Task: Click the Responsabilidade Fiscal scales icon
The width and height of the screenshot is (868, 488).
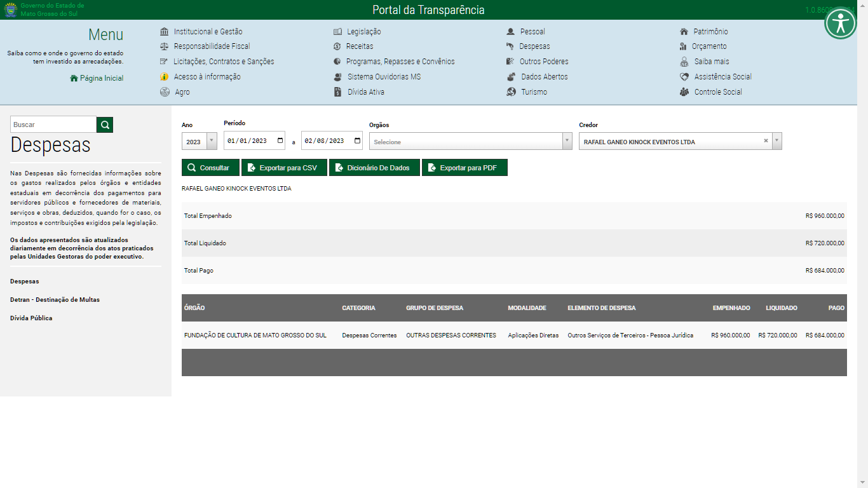Action: point(165,46)
